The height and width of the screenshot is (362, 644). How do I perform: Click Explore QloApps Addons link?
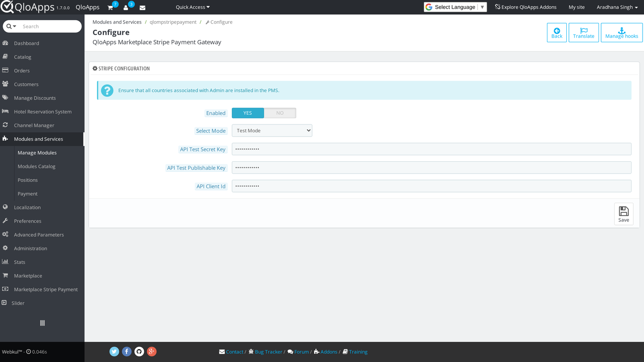click(x=526, y=7)
